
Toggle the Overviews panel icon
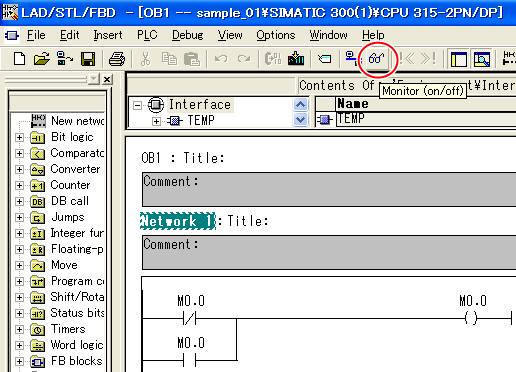(459, 59)
